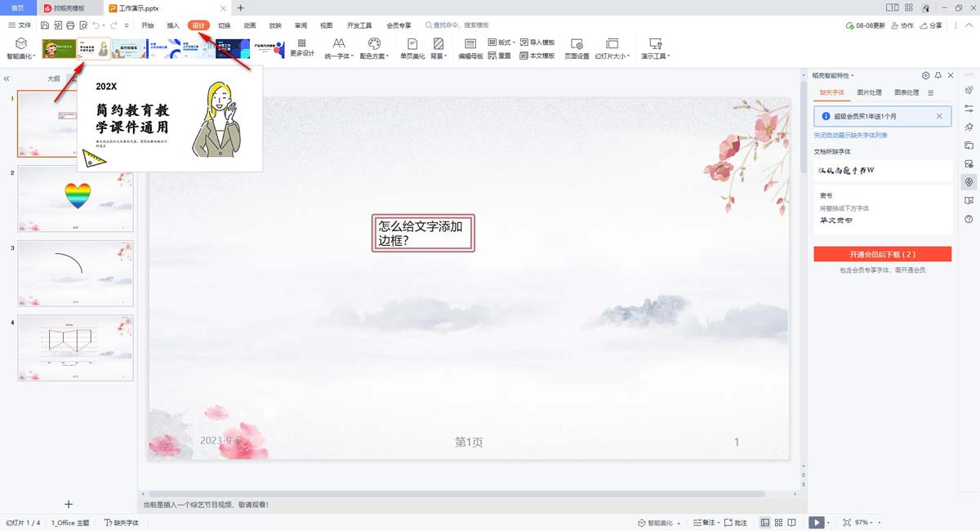Switch to 切换 Transitions ribbon tab

[225, 25]
